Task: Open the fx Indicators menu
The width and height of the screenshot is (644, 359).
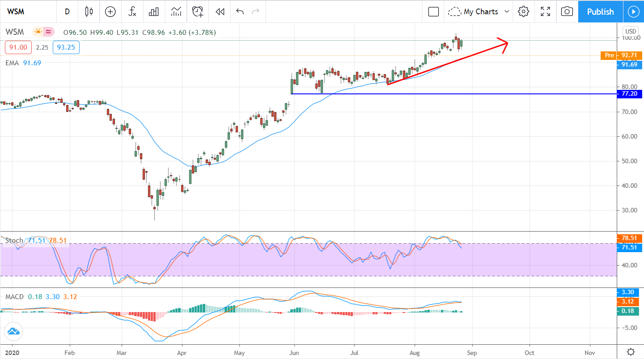Action: pyautogui.click(x=132, y=12)
